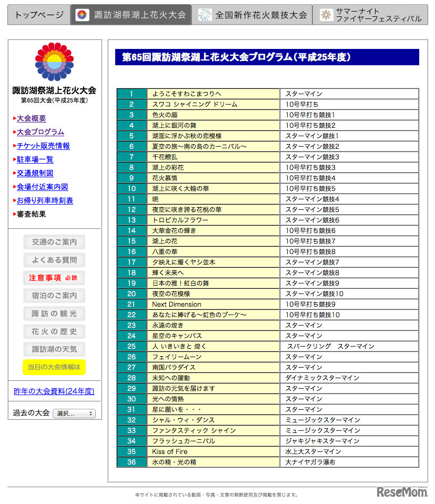The width and height of the screenshot is (435, 504).
Task: Click the Suwa Lake festival flower logo
Action: tap(54, 62)
